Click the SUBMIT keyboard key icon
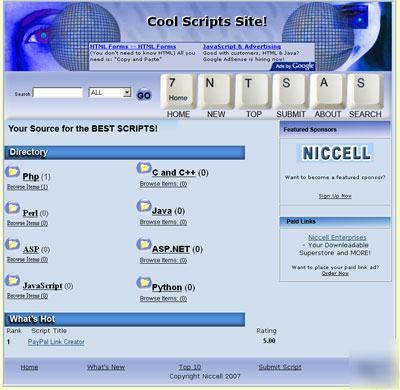The image size is (400, 390). [x=291, y=91]
